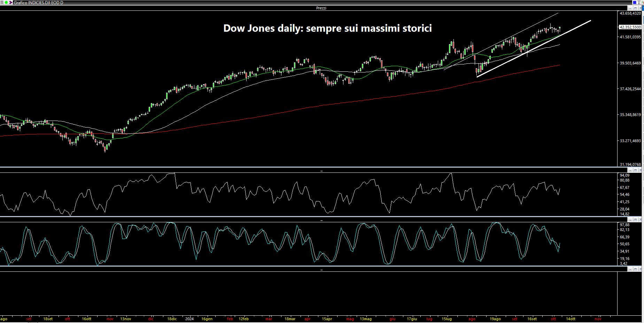This screenshot has width=644, height=323.
Task: Close the oscillator panel showing 94,09
Action: point(640,170)
